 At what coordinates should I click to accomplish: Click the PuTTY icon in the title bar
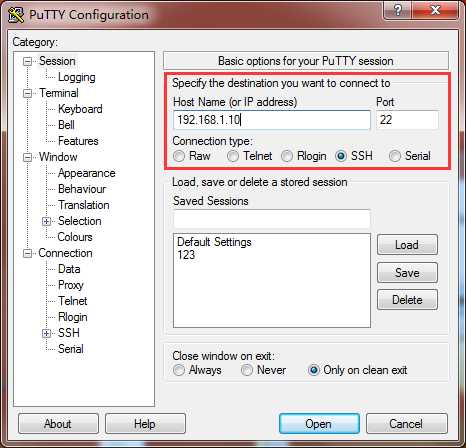(x=16, y=14)
